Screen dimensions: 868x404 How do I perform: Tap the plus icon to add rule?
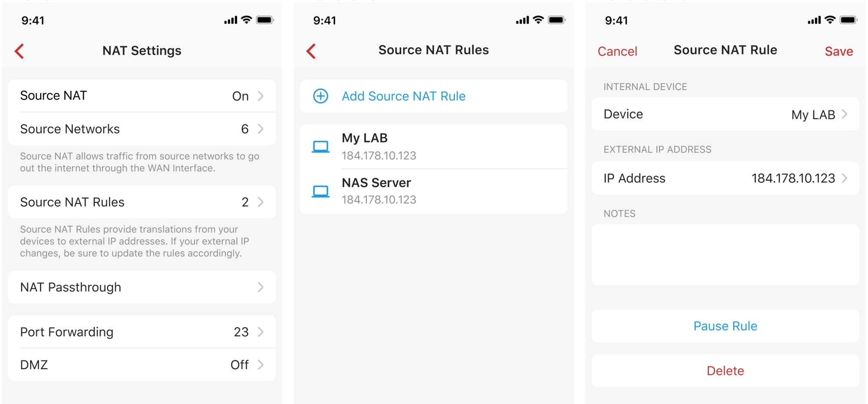[321, 96]
